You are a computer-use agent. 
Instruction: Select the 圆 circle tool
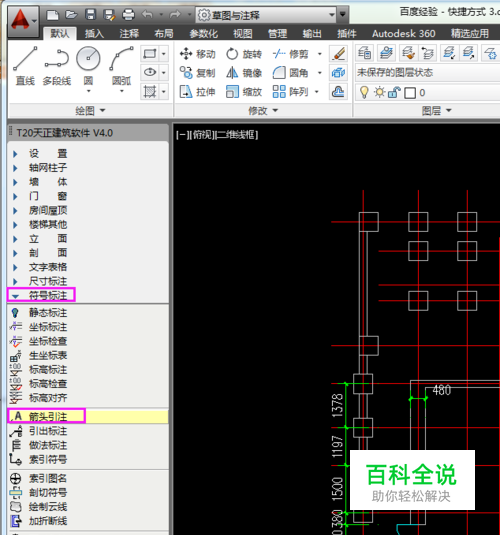tap(88, 65)
